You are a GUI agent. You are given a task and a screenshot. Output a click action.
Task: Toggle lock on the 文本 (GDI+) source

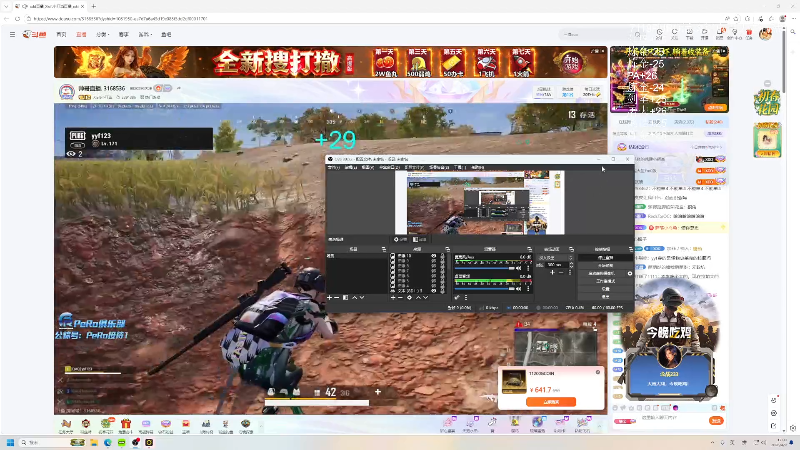[442, 291]
